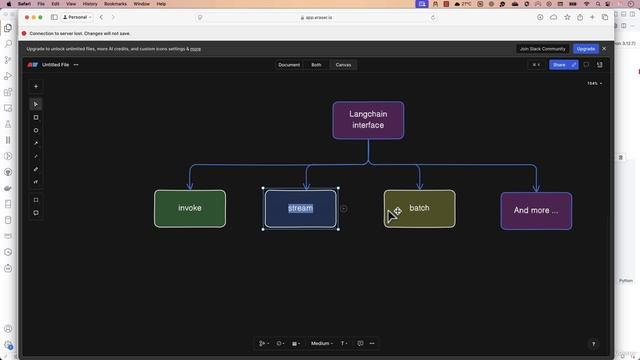Select the invoke node
Image resolution: width=640 pixels, height=360 pixels.
pos(190,209)
